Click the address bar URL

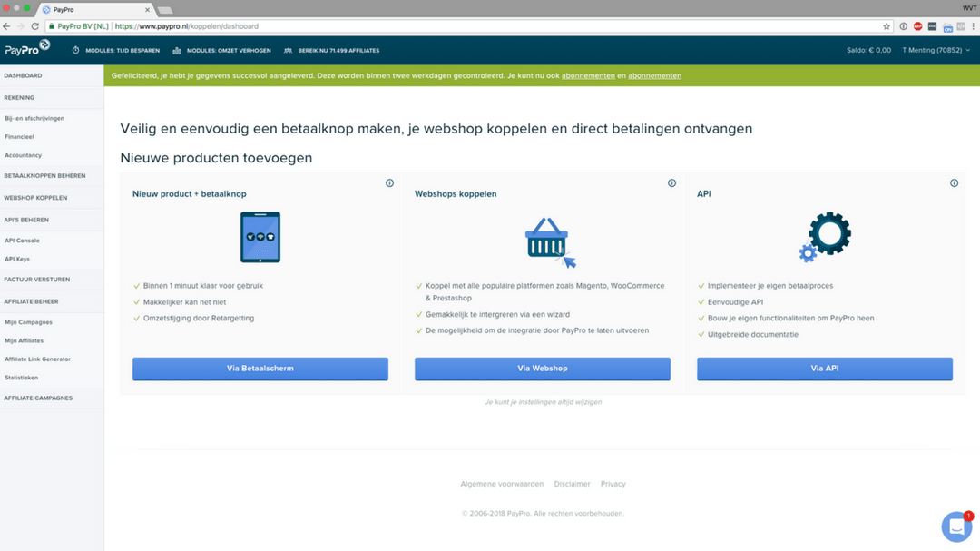click(x=186, y=26)
